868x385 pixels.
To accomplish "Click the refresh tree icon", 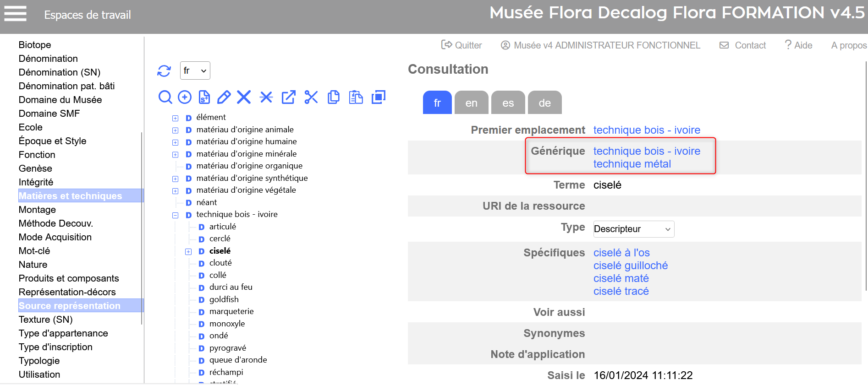I will click(164, 71).
